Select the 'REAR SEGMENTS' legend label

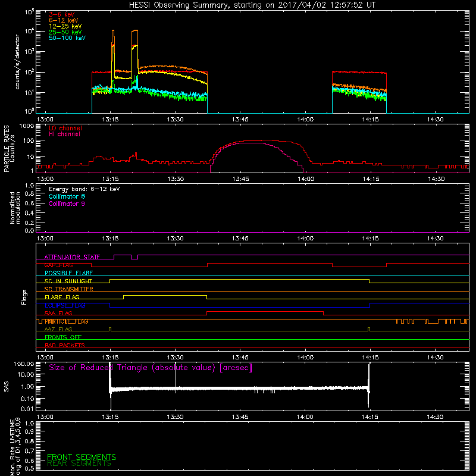(79, 464)
